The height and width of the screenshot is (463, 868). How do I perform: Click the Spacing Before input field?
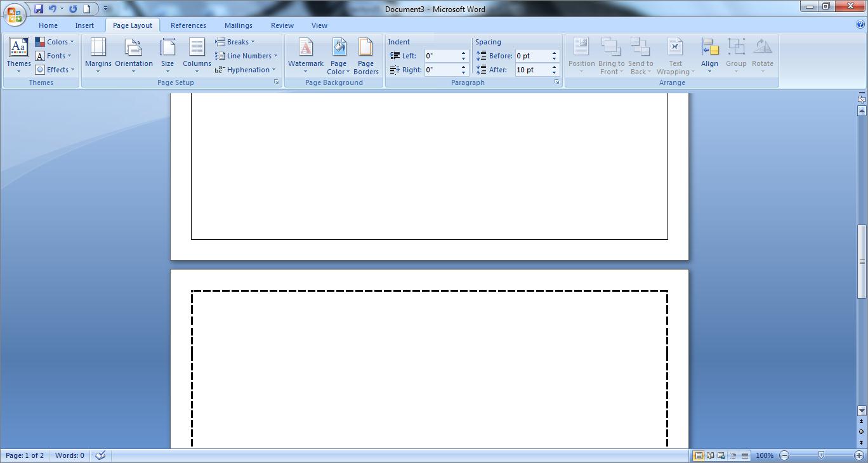pyautogui.click(x=532, y=56)
